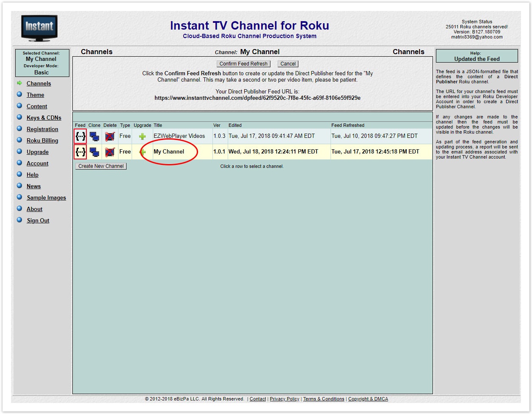
Task: Click the Confirm Feed Refresh button
Action: [x=244, y=64]
